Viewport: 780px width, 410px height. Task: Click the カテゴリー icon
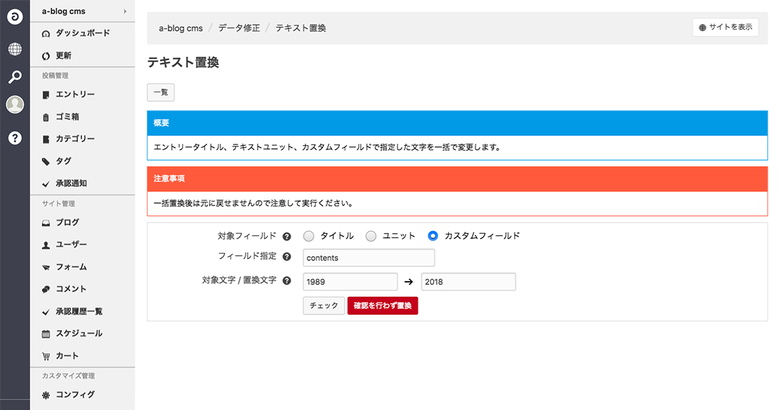(x=46, y=139)
